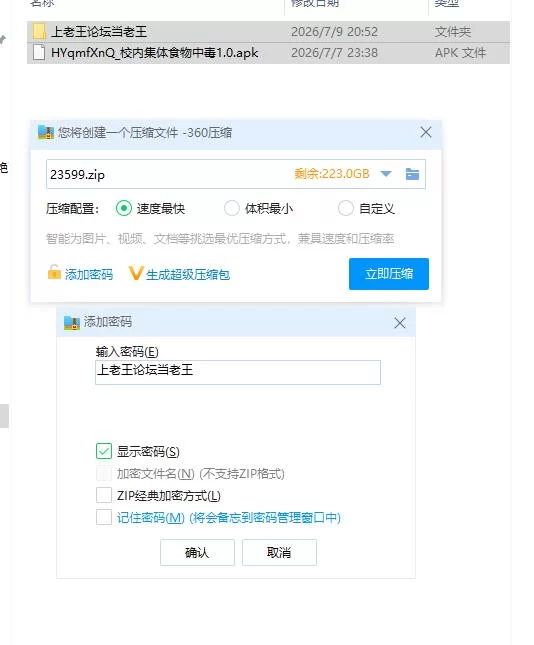Select the HYqmfXnQ_校内集体食物中毒1.0.apk file

(x=268, y=53)
